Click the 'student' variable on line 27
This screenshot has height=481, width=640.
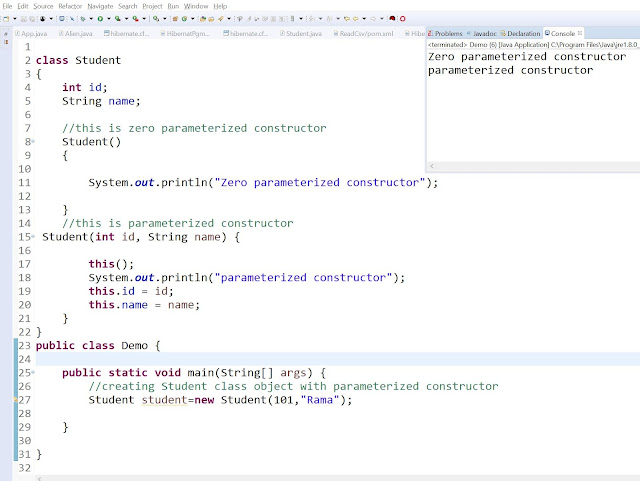click(164, 400)
